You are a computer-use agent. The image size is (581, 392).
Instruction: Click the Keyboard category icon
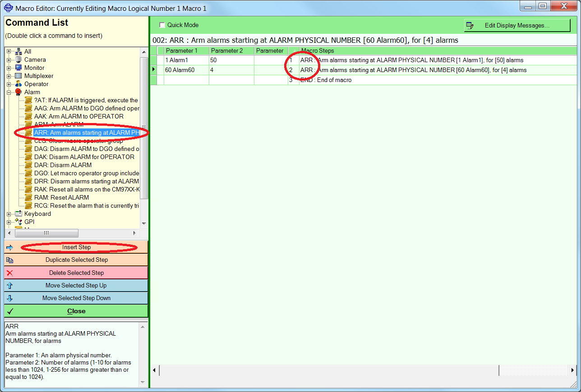(x=18, y=214)
